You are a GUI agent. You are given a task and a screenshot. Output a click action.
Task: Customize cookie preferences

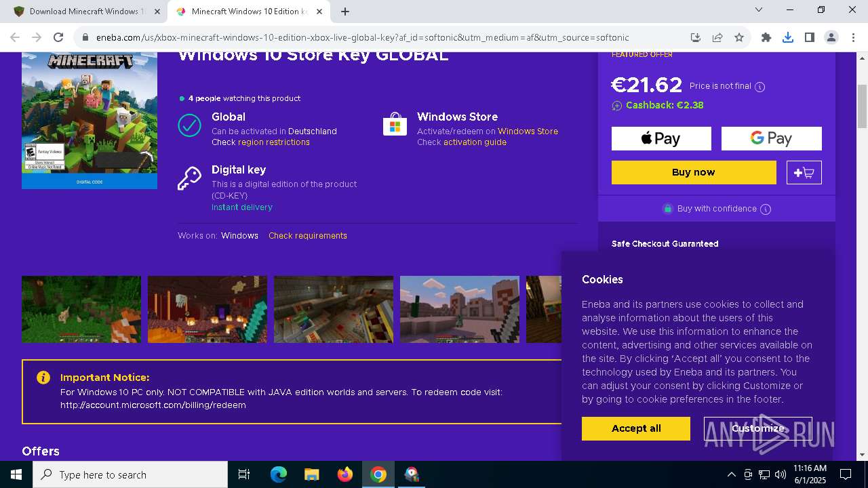[758, 428]
